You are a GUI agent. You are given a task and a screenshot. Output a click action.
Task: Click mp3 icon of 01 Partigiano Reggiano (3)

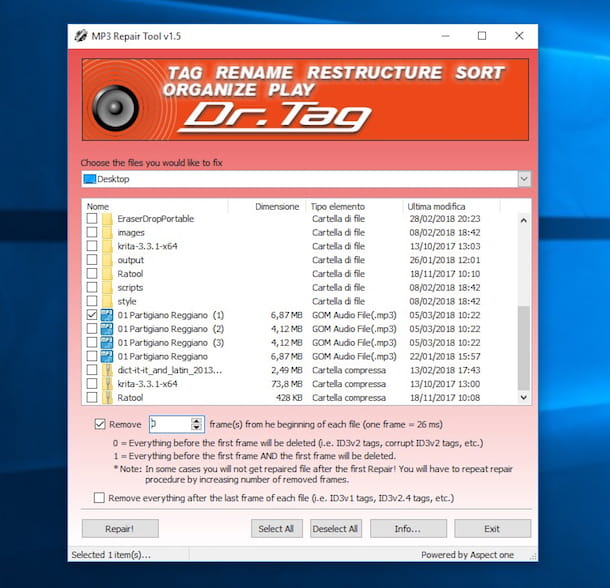107,342
